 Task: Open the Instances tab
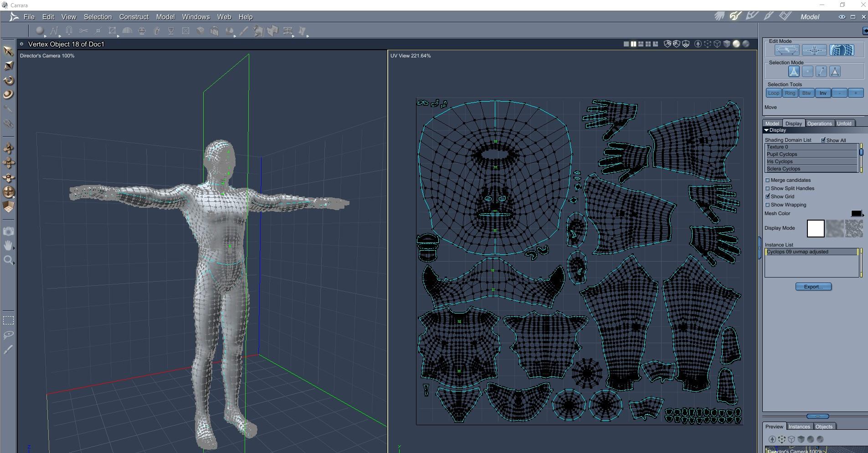(799, 427)
